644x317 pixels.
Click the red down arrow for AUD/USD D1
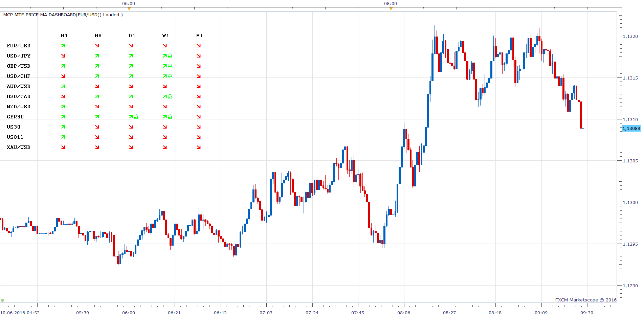click(x=131, y=86)
